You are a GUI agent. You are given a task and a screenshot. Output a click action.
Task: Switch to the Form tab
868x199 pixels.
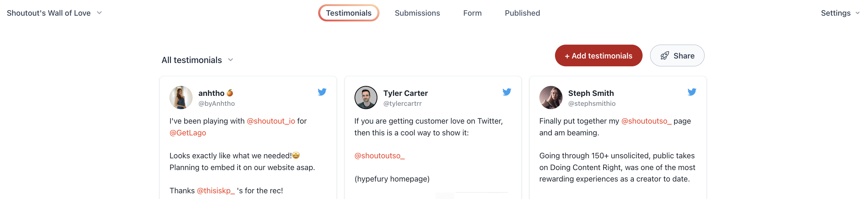point(472,13)
